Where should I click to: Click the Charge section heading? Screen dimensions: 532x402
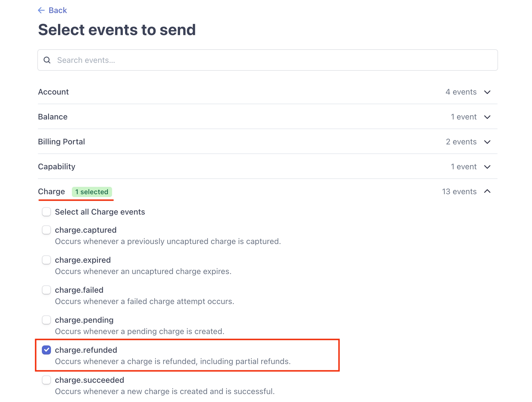[52, 192]
